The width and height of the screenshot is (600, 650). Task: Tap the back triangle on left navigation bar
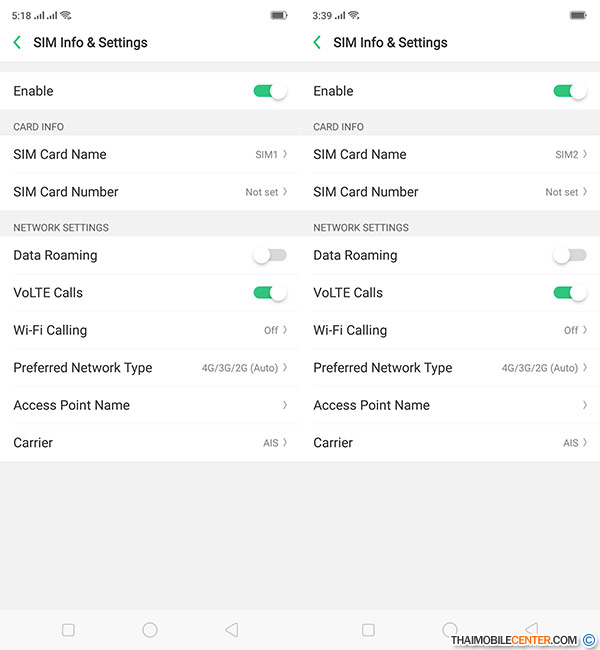[232, 630]
